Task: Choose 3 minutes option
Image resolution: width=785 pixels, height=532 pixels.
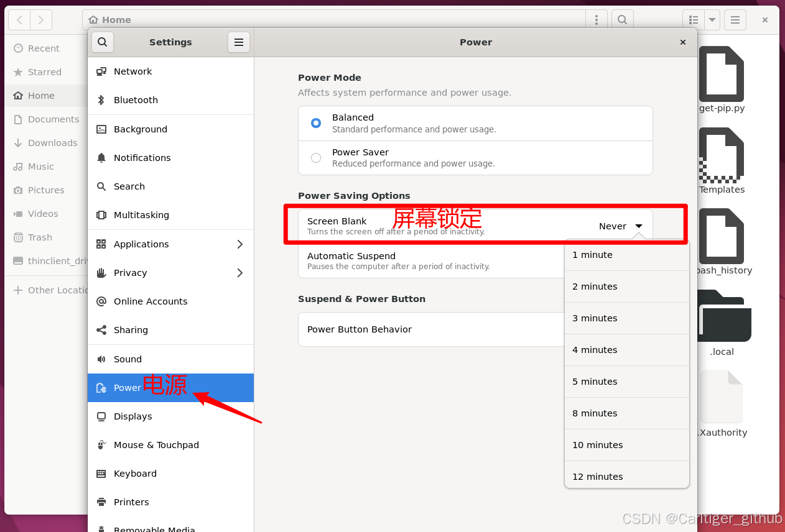Action: 627,318
